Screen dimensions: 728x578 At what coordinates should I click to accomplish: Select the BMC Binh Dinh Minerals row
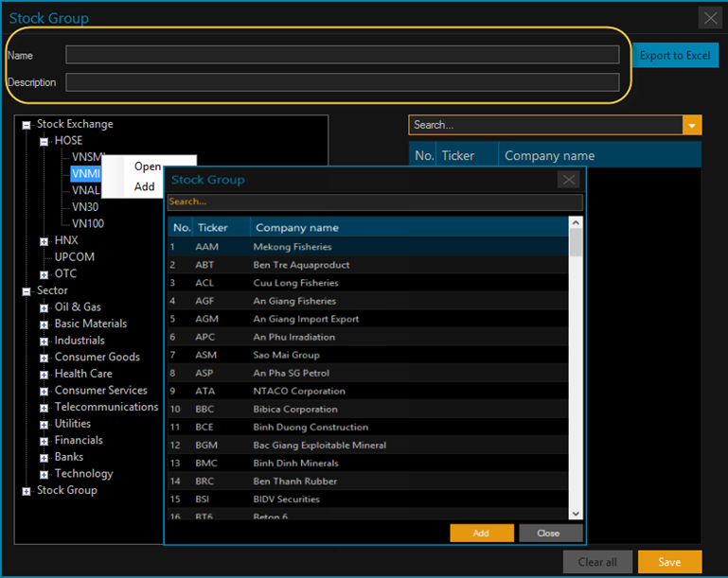(x=367, y=464)
